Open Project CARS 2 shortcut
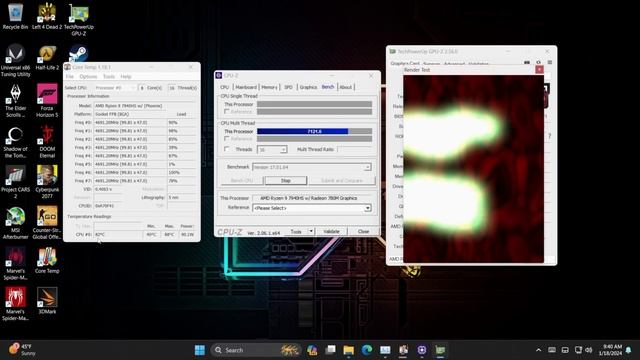 point(16,182)
